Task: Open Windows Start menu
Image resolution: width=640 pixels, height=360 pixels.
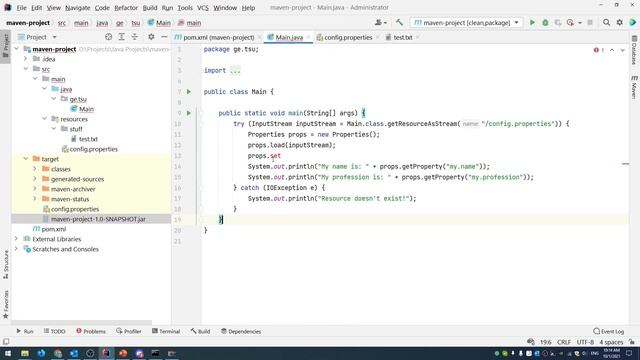Action: pos(8,353)
